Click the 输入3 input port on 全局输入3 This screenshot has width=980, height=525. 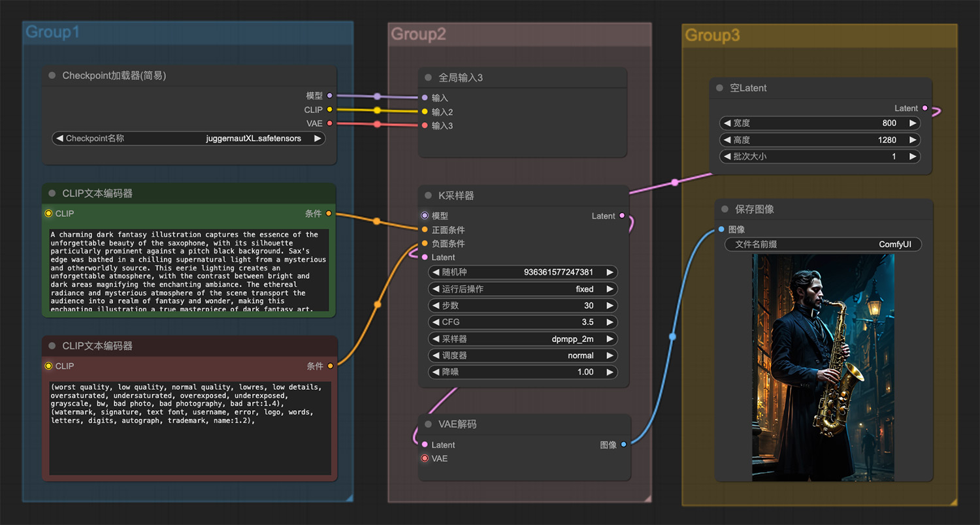(425, 125)
